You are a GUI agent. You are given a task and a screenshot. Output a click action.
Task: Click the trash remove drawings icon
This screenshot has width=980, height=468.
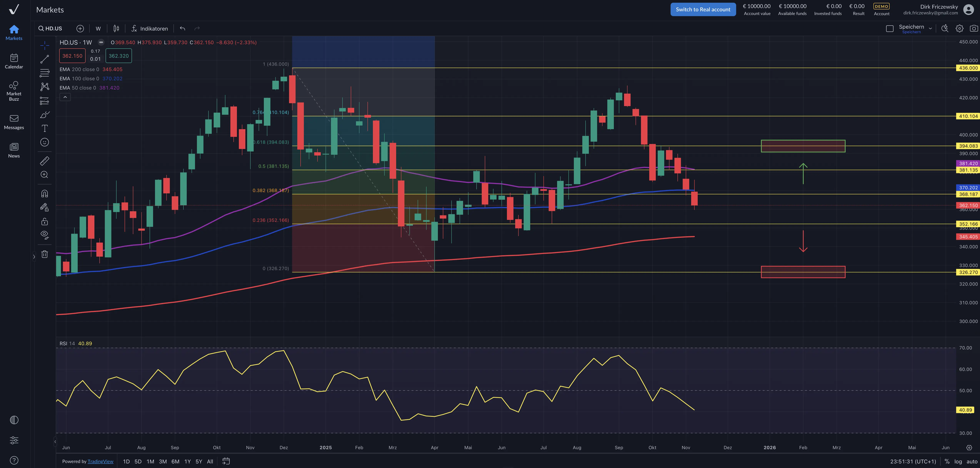pos(44,254)
